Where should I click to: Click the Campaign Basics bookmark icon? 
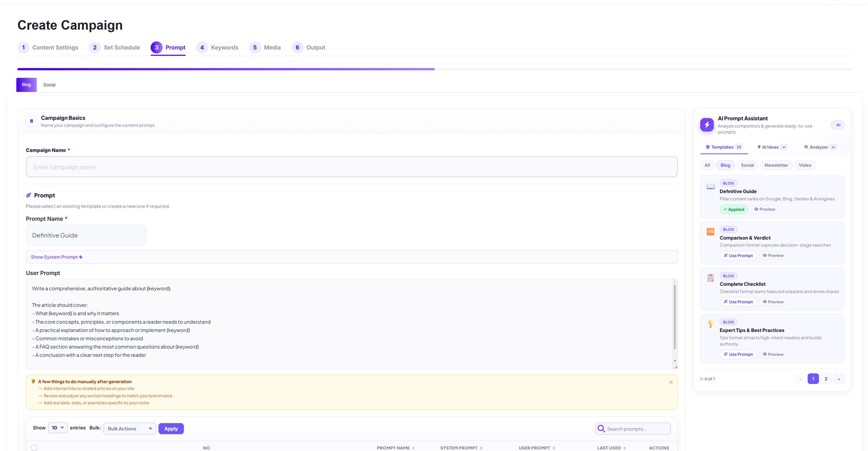point(32,121)
